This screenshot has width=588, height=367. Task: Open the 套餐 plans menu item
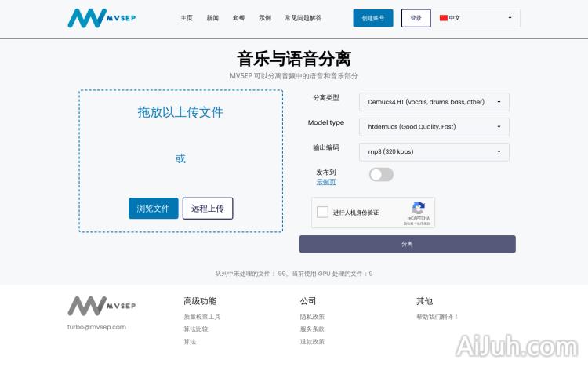(x=238, y=18)
